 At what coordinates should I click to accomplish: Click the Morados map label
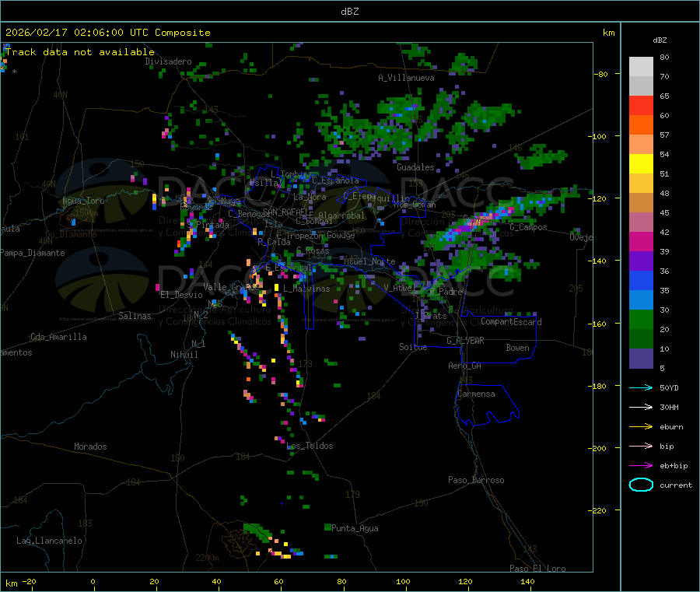click(x=90, y=447)
